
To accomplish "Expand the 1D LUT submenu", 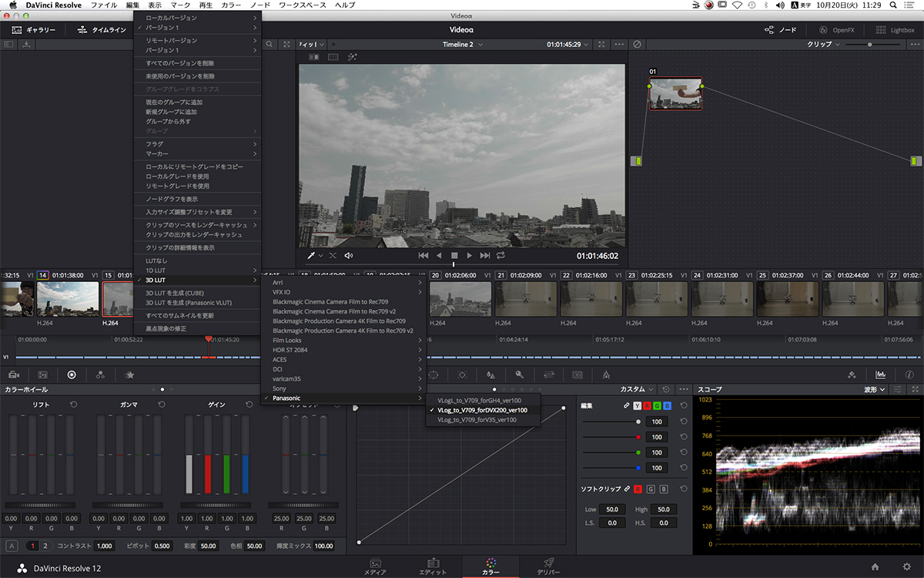I will click(x=198, y=271).
